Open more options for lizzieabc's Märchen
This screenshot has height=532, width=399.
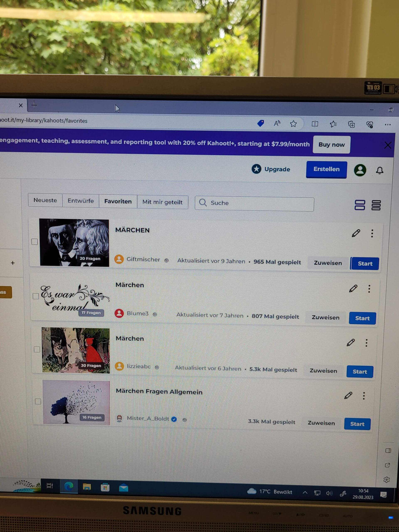[366, 343]
